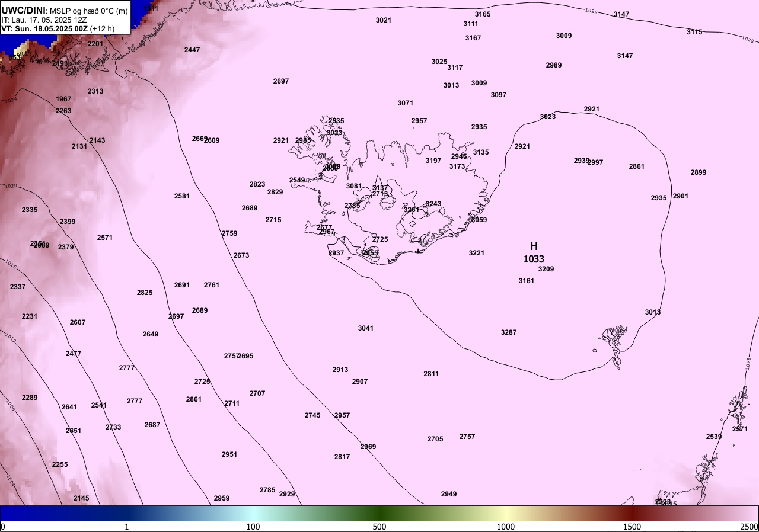Click the 2399 height value

68,222
